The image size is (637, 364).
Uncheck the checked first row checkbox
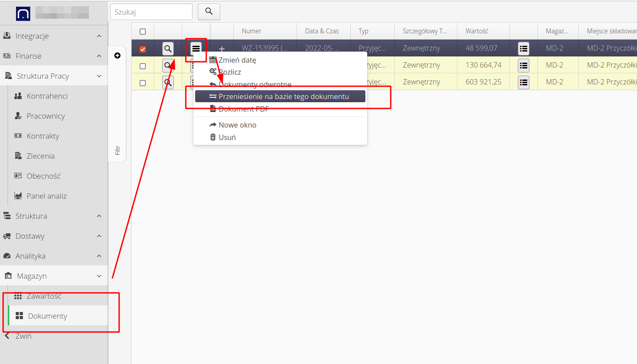(143, 49)
